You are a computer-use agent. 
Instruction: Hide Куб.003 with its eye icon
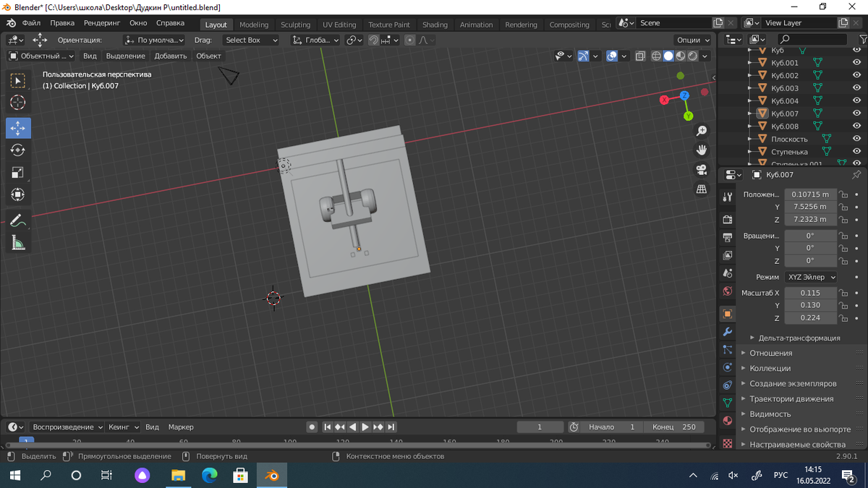856,88
